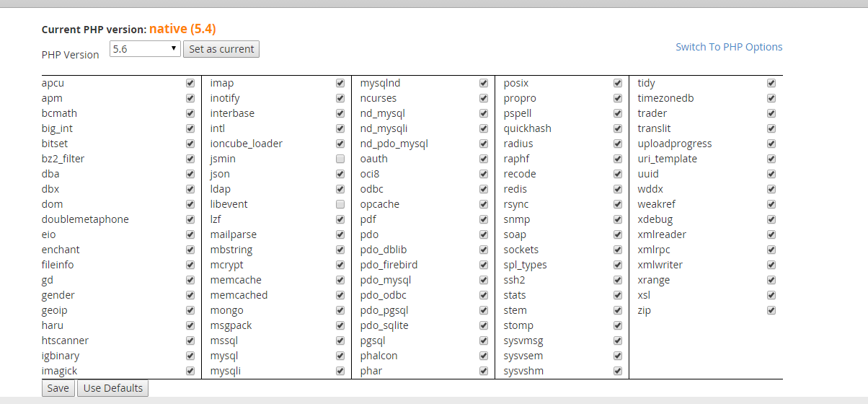Image resolution: width=868 pixels, height=404 pixels.
Task: Toggle the oci8 extension checkbox
Action: pos(484,174)
